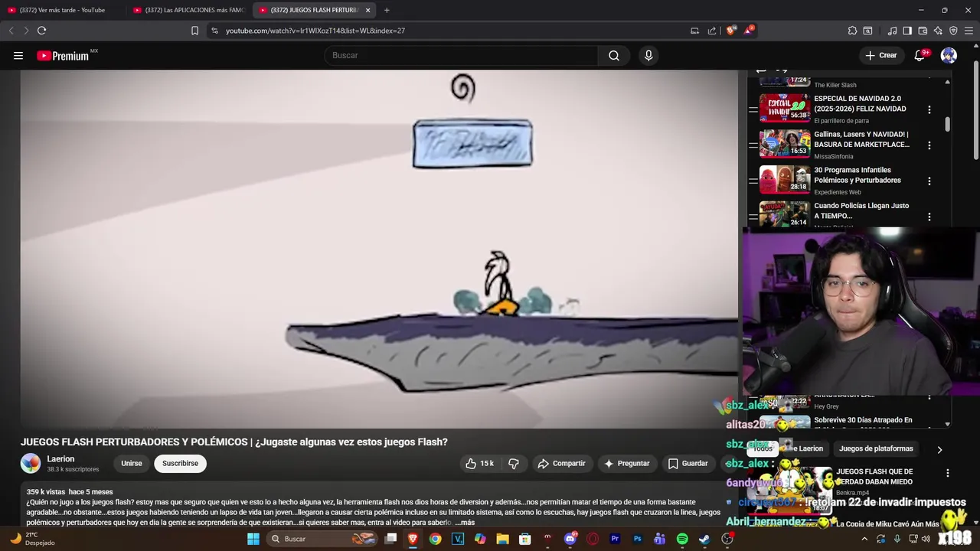Open Spotify from the taskbar
The width and height of the screenshot is (980, 551).
point(682,539)
